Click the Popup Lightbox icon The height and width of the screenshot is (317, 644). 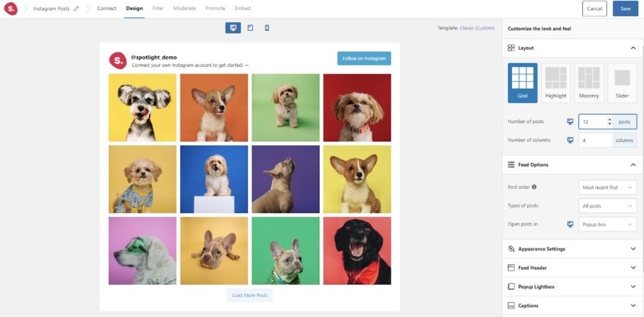[x=511, y=287]
